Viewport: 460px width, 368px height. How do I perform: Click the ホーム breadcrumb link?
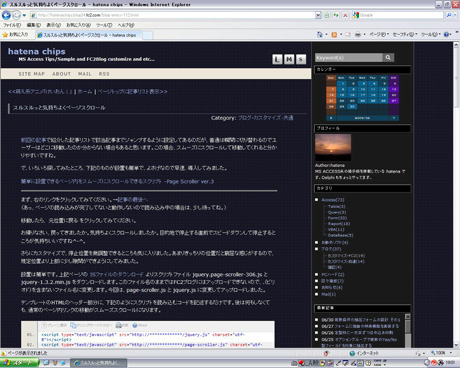[x=85, y=91]
